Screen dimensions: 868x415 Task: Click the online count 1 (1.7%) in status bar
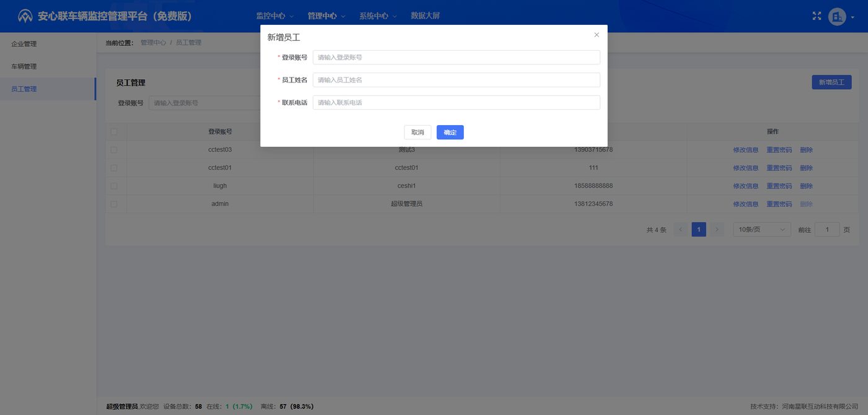pyautogui.click(x=239, y=406)
